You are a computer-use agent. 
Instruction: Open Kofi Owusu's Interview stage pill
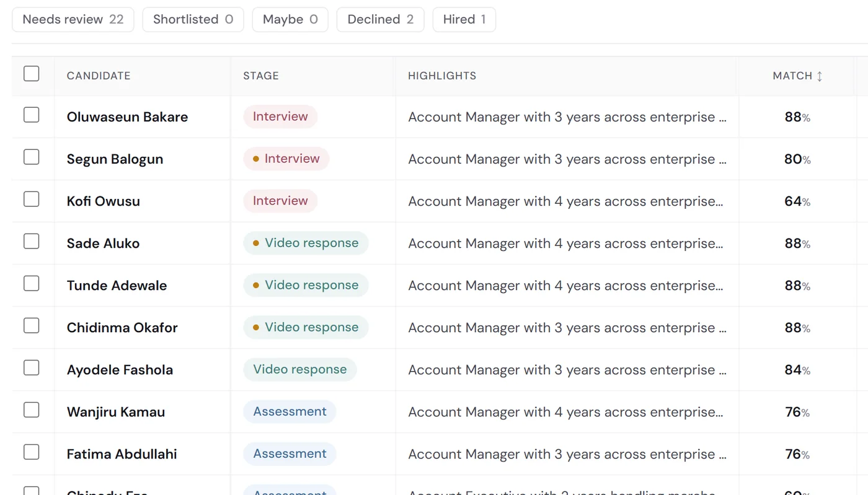click(280, 201)
